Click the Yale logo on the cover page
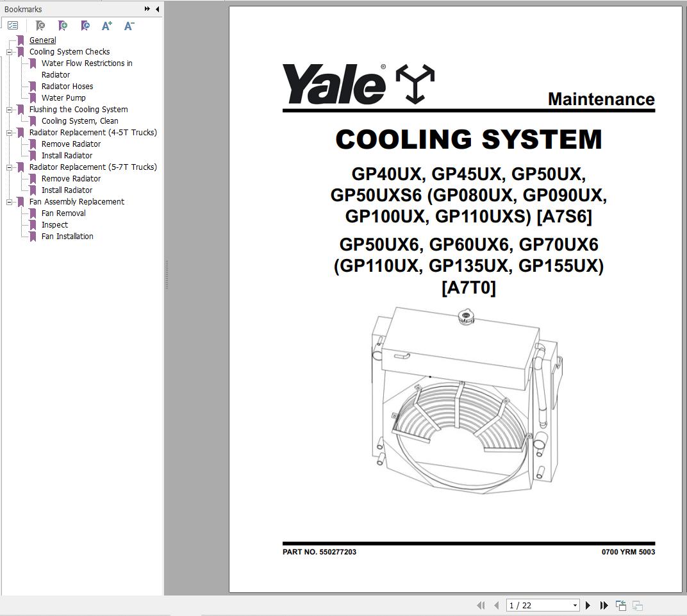 [358, 84]
